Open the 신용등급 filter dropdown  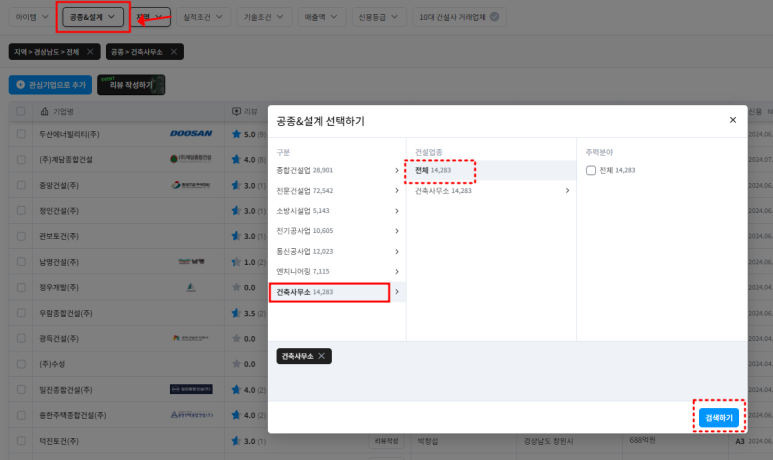click(x=378, y=17)
